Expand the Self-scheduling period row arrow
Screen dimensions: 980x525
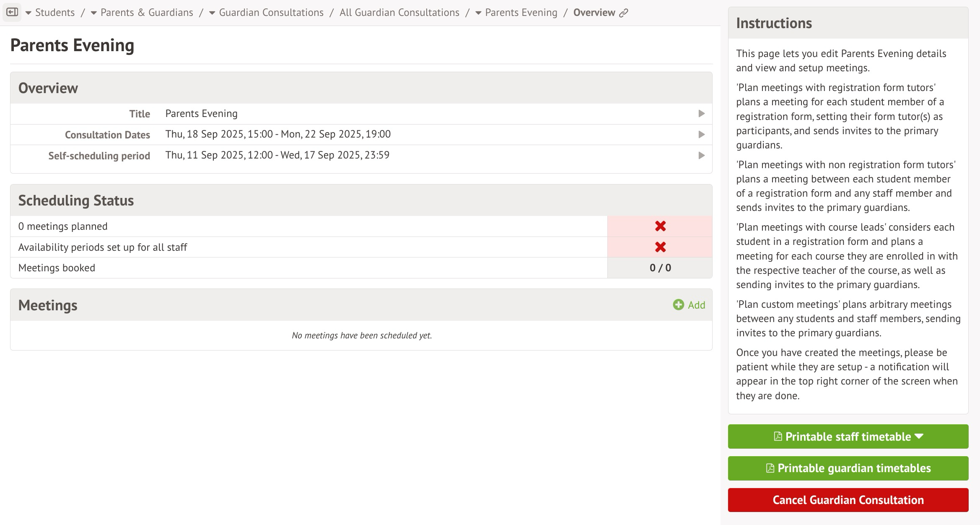(x=701, y=156)
